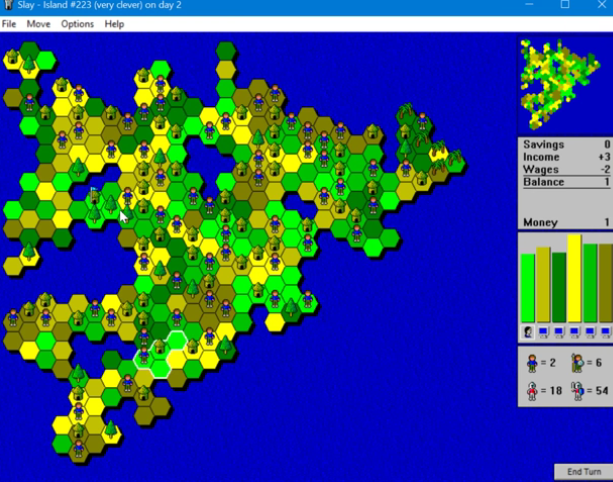Open the File menu

coord(9,23)
